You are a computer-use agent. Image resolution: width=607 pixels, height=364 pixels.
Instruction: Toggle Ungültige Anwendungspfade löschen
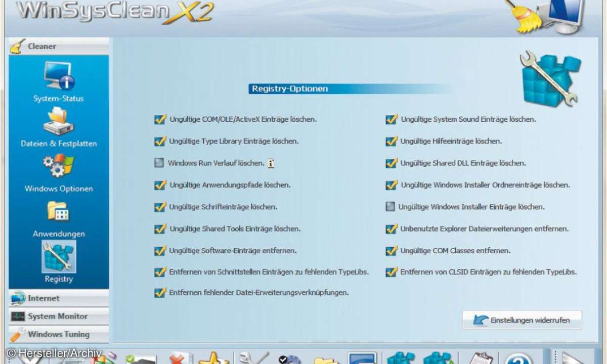click(x=160, y=185)
